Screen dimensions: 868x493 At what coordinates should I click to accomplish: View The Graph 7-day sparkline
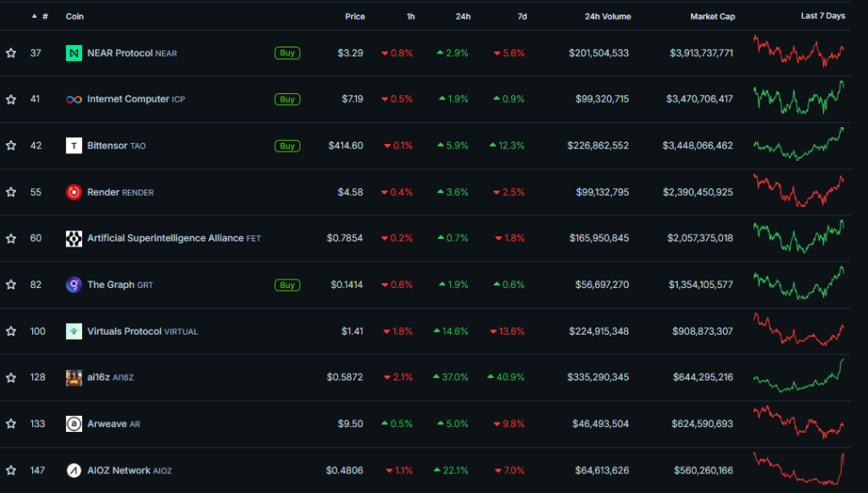[x=798, y=283]
